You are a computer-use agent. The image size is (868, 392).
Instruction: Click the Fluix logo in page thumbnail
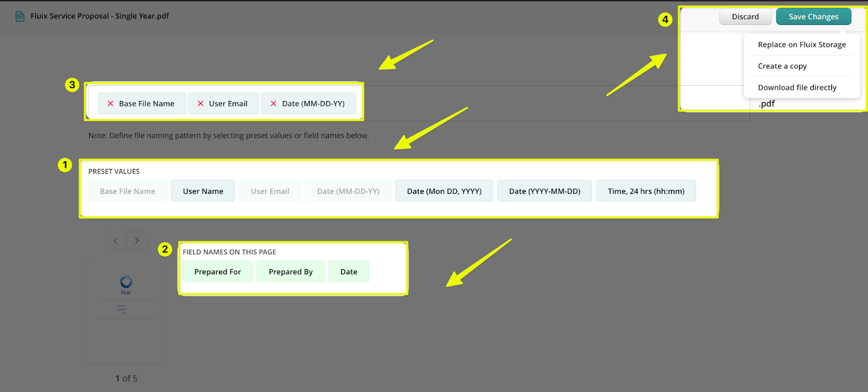point(126,282)
